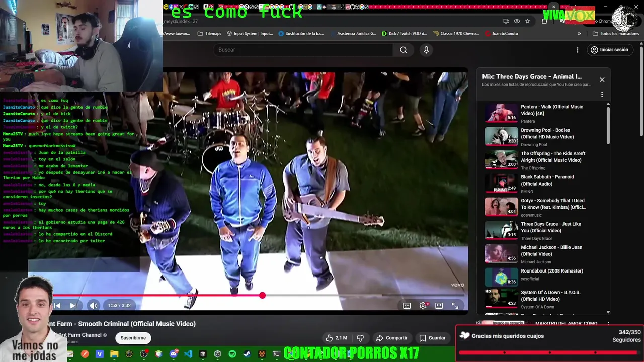Play Drowning Pool - Bodies thumbnail
This screenshot has width=644, height=362.
click(501, 136)
